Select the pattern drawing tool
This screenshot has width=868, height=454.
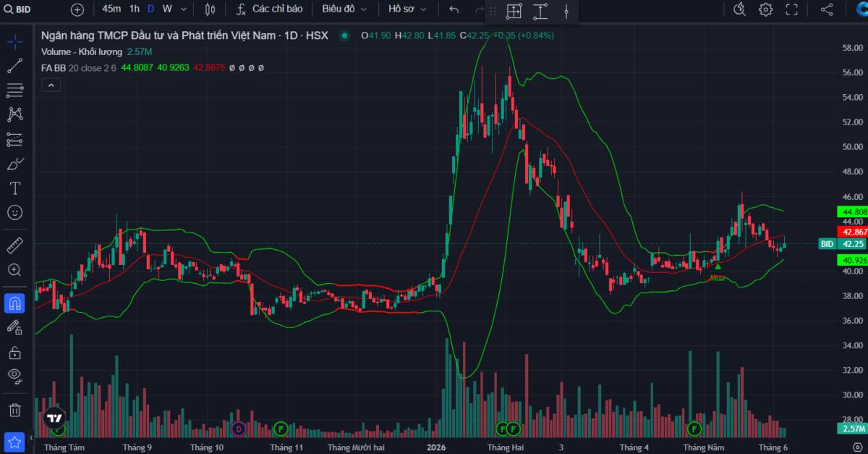(x=14, y=114)
